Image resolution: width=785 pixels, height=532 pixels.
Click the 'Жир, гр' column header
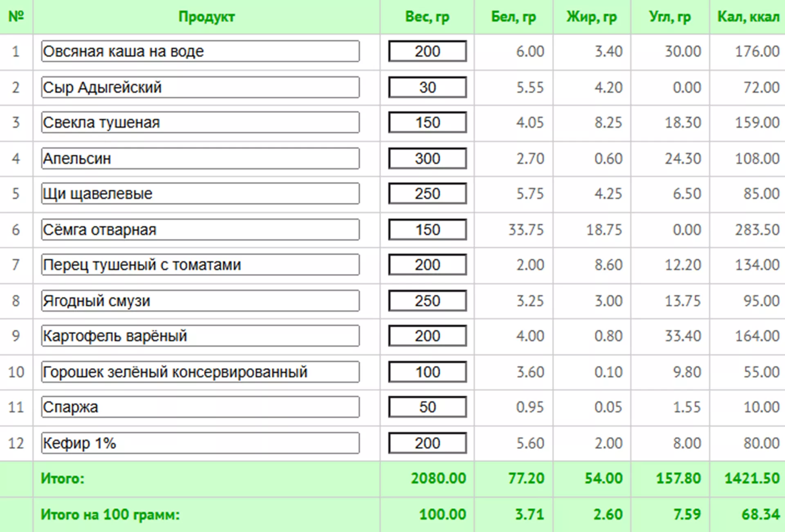pos(592,17)
